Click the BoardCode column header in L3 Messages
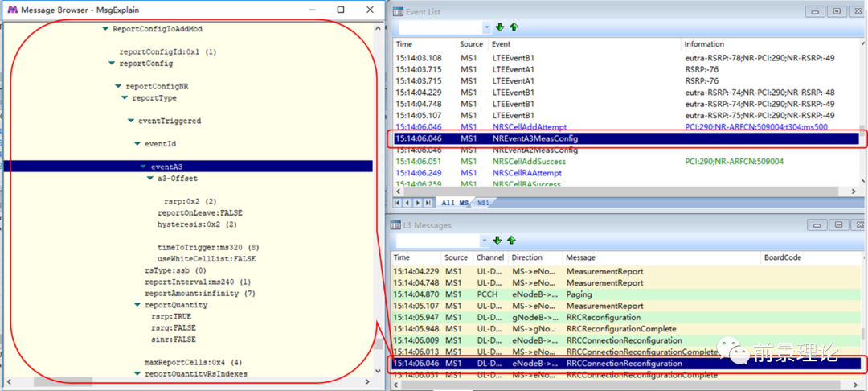 [x=809, y=257]
